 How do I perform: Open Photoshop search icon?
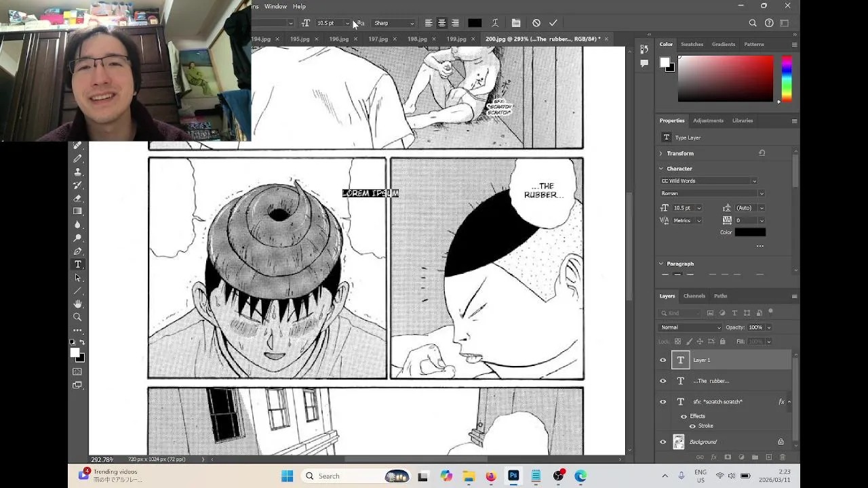[753, 23]
